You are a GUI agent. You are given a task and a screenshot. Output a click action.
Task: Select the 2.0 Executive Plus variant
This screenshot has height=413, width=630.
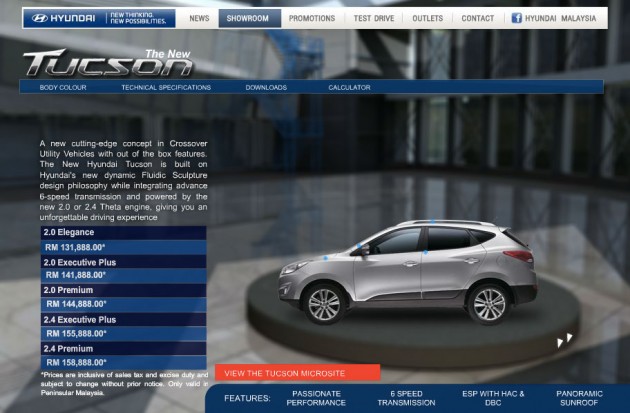(123, 262)
